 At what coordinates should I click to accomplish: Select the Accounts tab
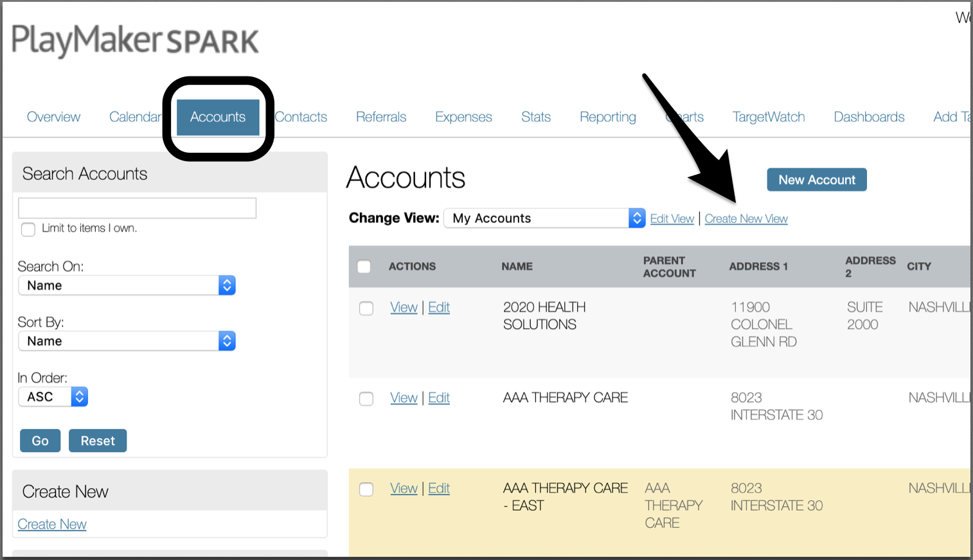218,117
